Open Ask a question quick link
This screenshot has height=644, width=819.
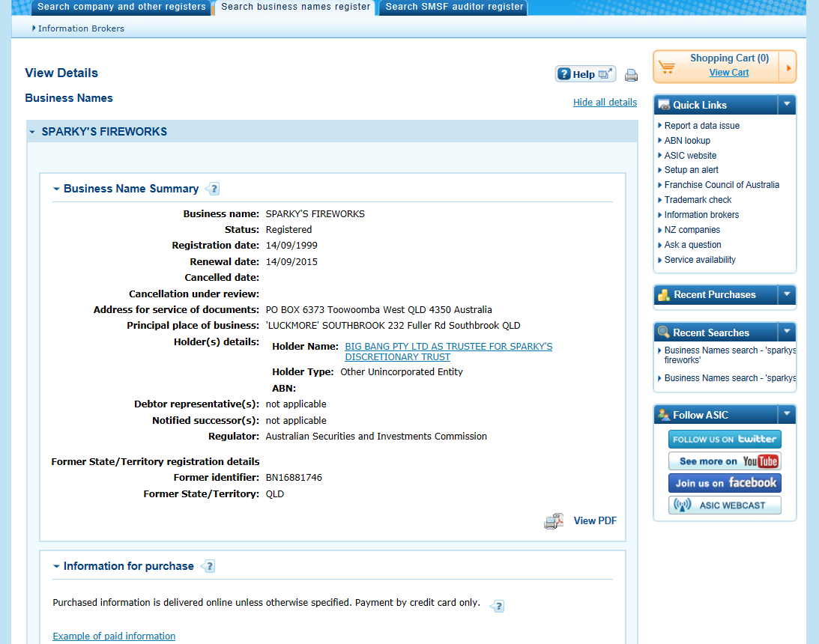[x=692, y=245]
